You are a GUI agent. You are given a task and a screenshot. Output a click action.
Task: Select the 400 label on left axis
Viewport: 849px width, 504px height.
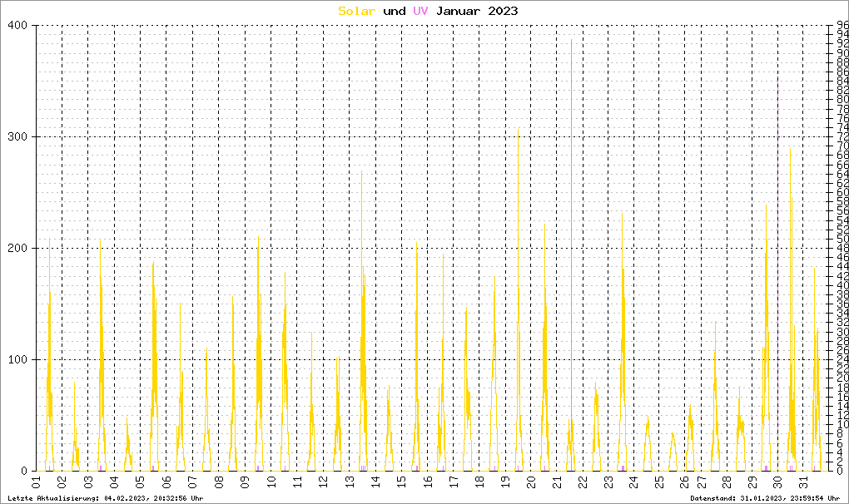pos(18,26)
